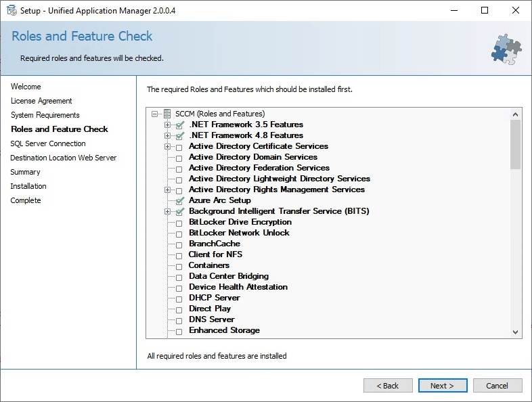
Task: Check Active Directory Rights Management Services checkbox
Action: (179, 191)
